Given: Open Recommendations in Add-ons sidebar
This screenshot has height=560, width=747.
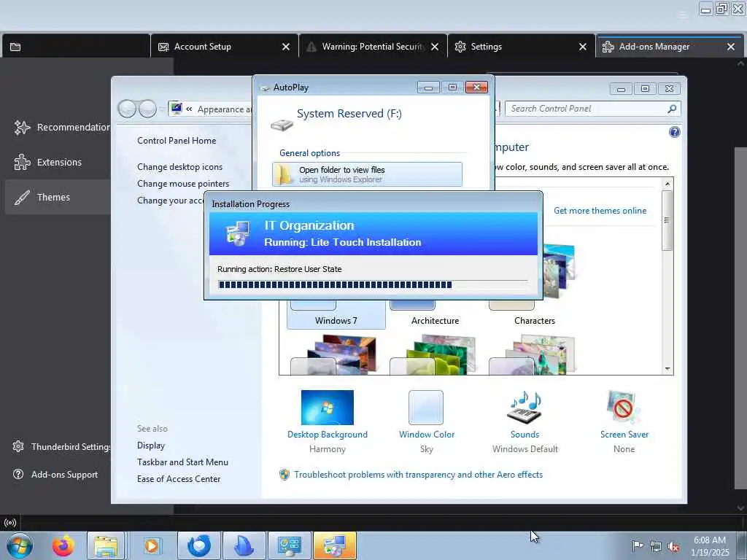Looking at the screenshot, I should [62, 127].
